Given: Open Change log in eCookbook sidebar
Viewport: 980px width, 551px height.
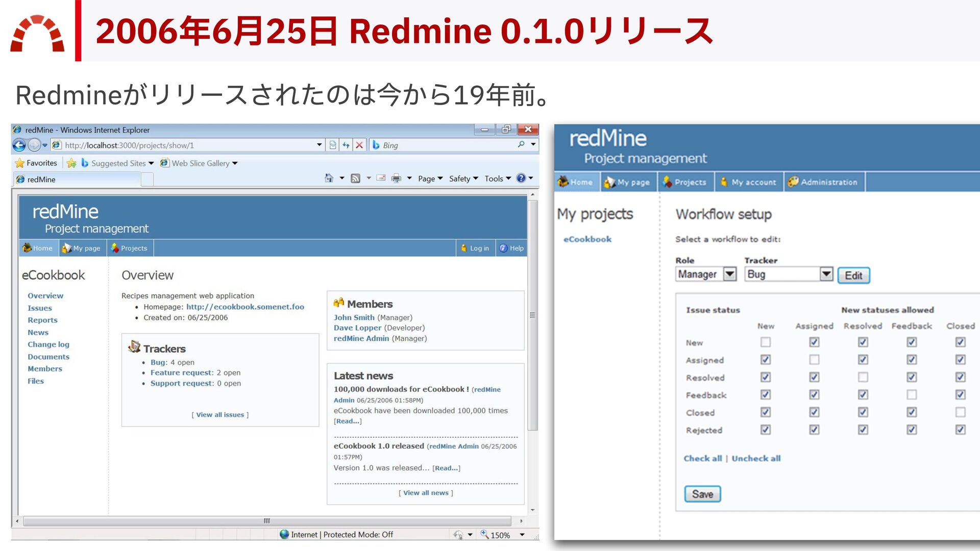Looking at the screenshot, I should (x=48, y=344).
